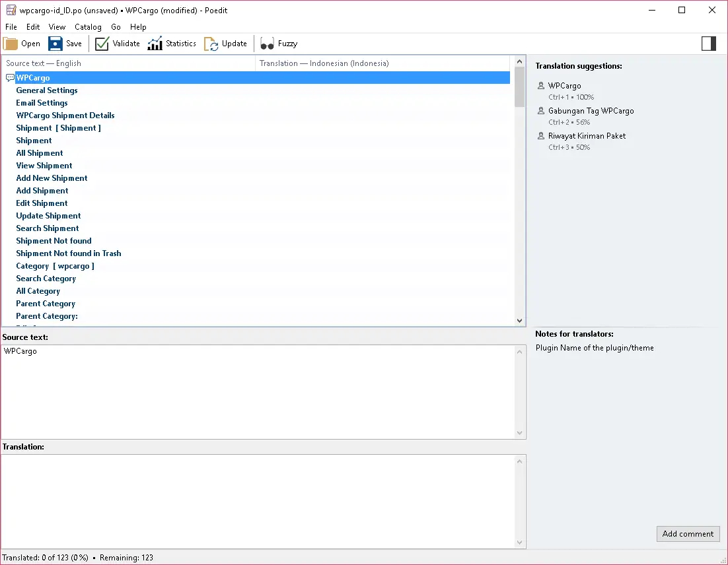
Task: Toggle the sidebar visibility icon
Action: (708, 44)
